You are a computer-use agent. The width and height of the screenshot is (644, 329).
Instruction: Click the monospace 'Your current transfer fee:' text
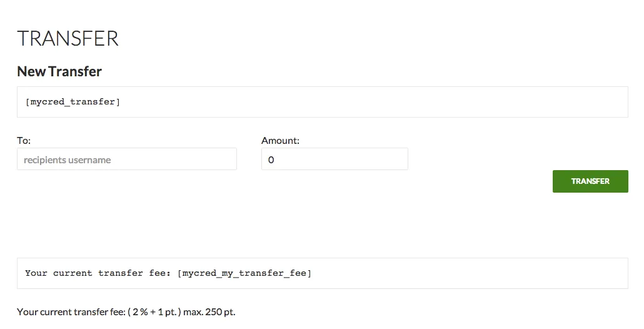point(99,273)
